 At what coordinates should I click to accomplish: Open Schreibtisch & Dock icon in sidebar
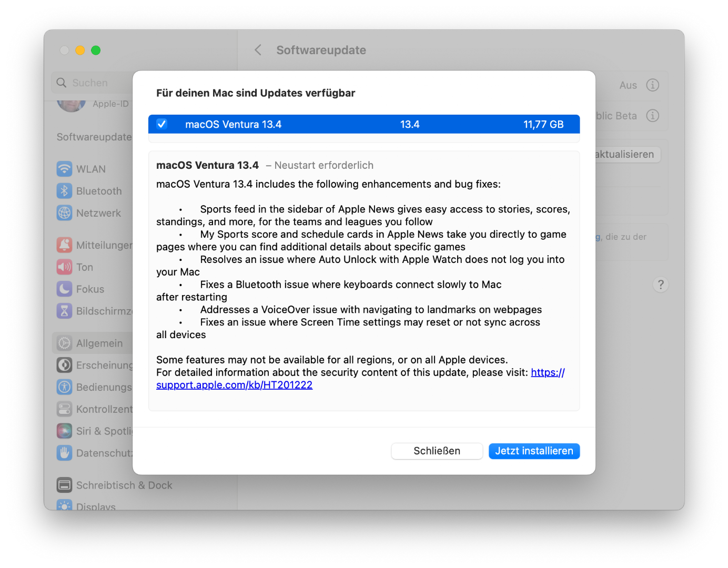point(64,485)
